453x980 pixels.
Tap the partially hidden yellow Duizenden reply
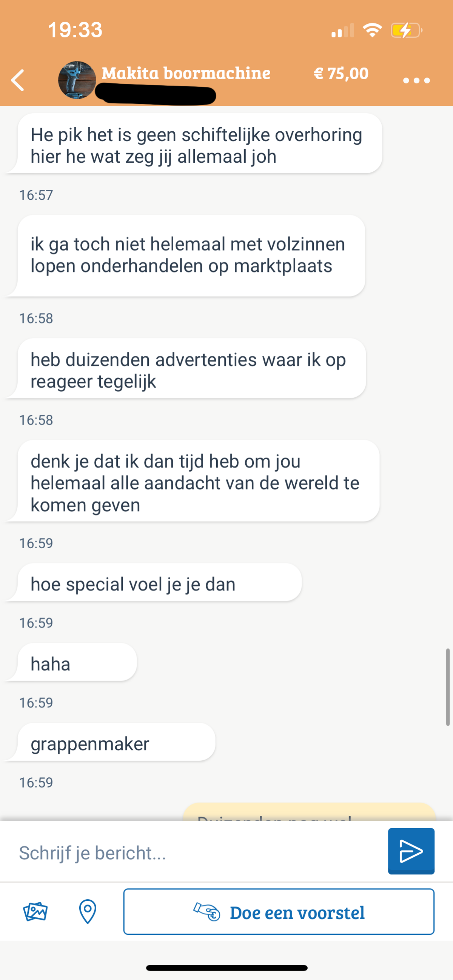coord(309,811)
